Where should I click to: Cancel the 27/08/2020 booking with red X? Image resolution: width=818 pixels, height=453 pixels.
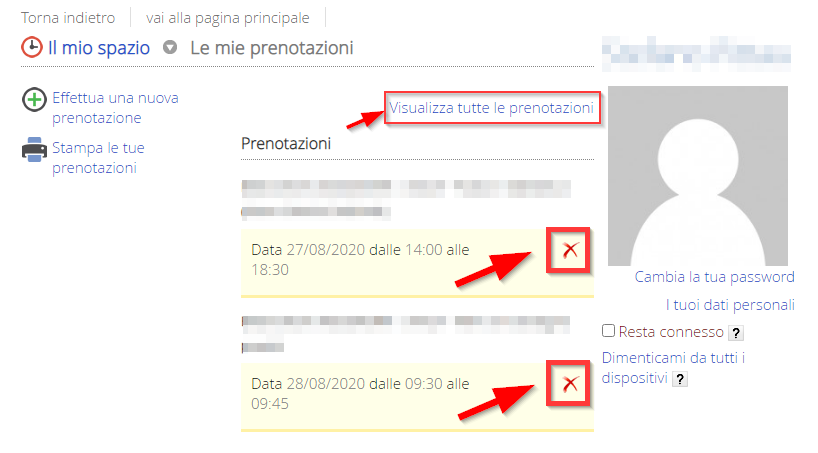coord(570,250)
